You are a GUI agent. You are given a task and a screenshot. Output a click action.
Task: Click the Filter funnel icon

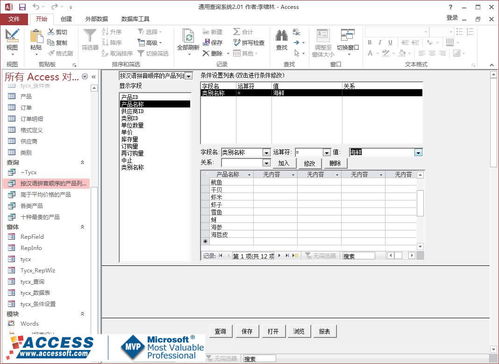[x=90, y=36]
